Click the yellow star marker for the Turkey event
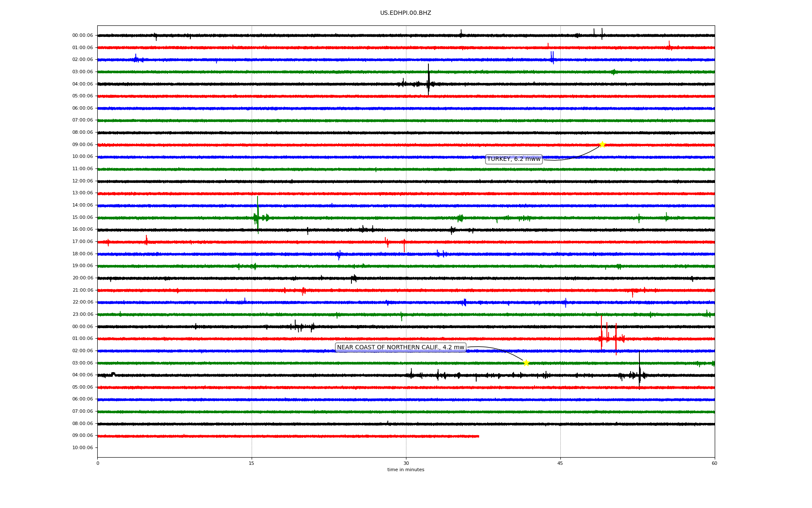The height and width of the screenshot is (508, 812). point(602,144)
